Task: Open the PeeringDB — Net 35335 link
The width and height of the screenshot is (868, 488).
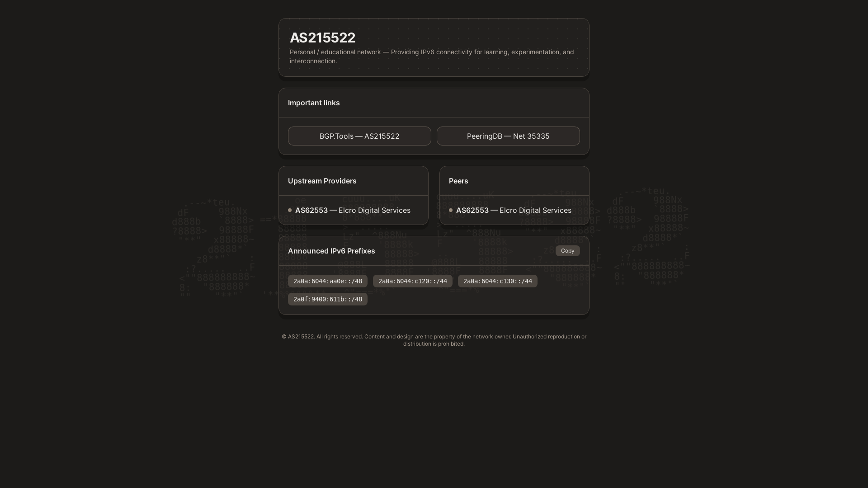Action: click(508, 136)
